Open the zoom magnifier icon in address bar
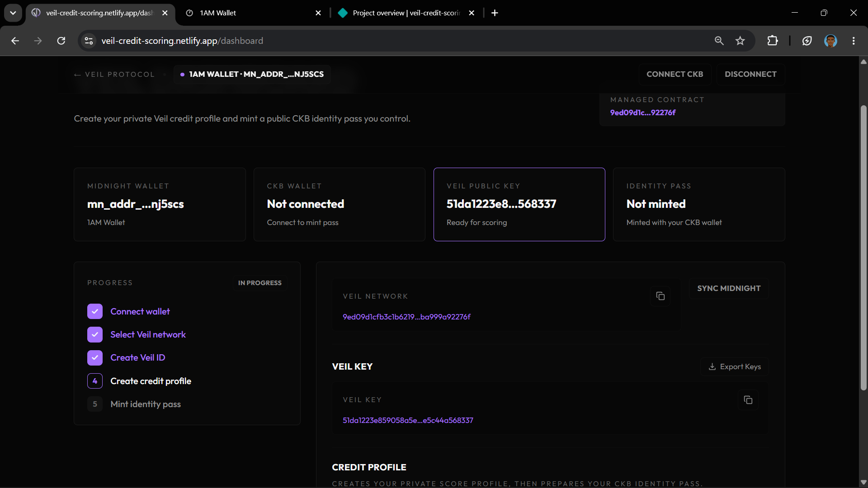868x488 pixels. coord(719,41)
